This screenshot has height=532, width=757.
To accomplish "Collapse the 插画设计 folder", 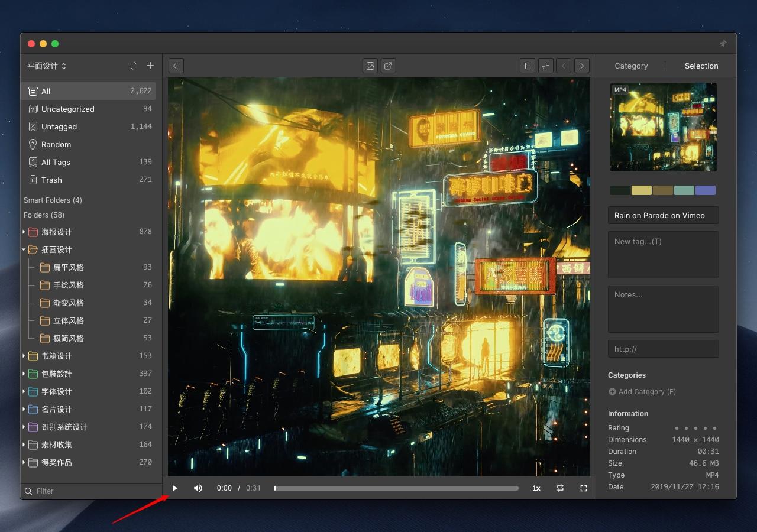I will 24,249.
